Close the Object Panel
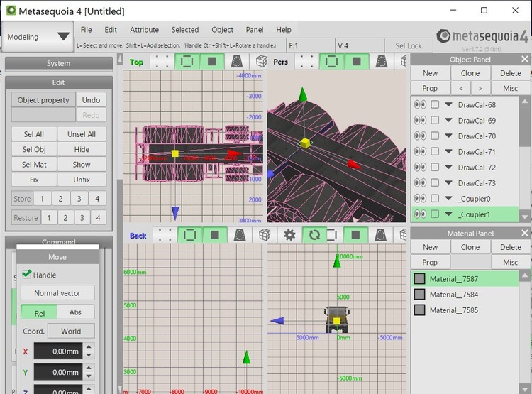The height and width of the screenshot is (394, 532). coord(524,60)
